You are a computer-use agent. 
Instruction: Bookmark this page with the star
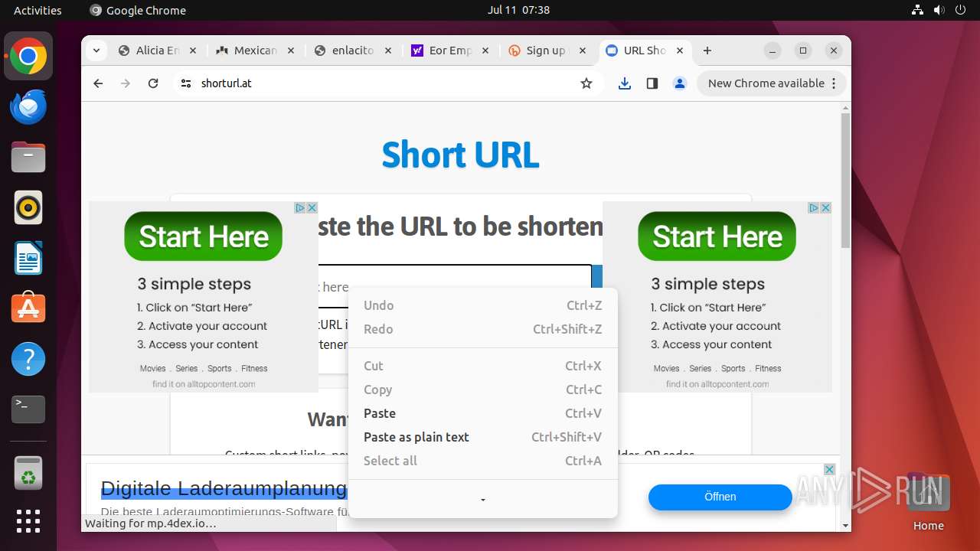pyautogui.click(x=586, y=83)
